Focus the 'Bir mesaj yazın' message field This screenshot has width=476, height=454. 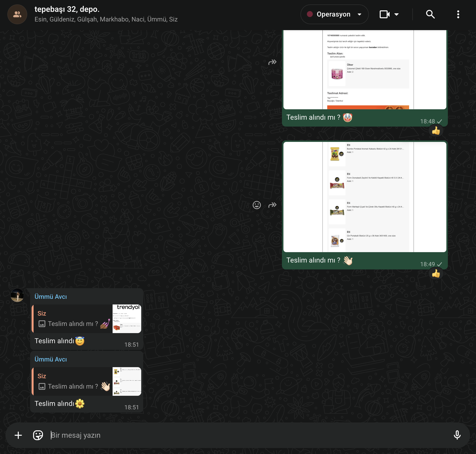click(249, 435)
